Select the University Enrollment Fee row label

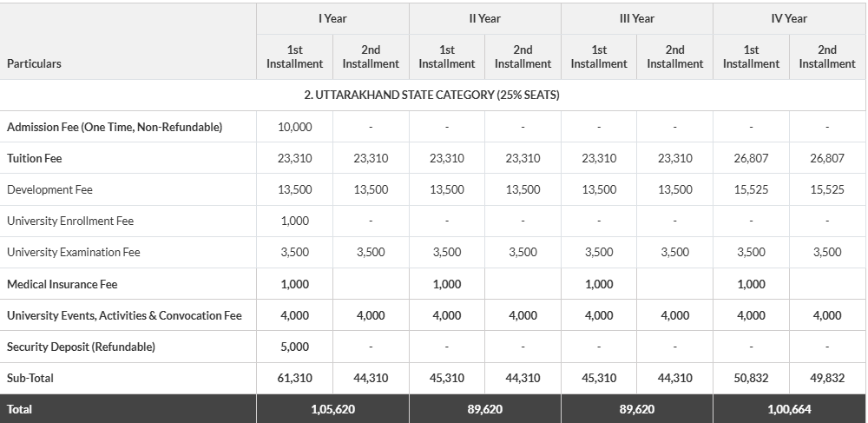(x=70, y=221)
